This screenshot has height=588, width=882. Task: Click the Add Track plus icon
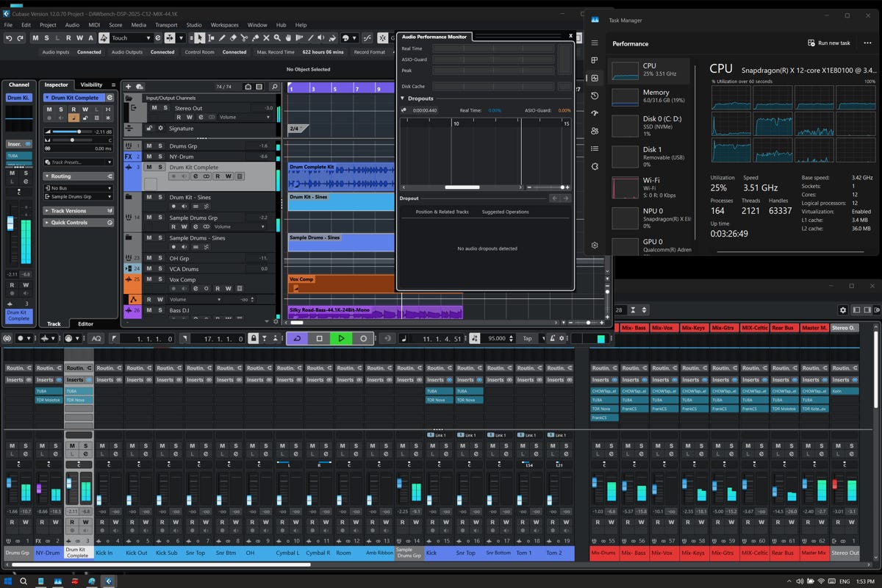pyautogui.click(x=128, y=87)
